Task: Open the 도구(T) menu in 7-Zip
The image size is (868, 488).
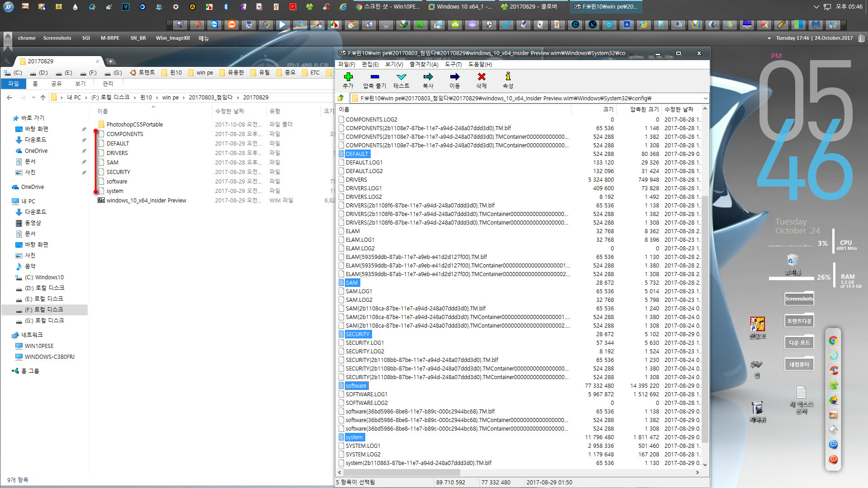Action: tap(453, 65)
